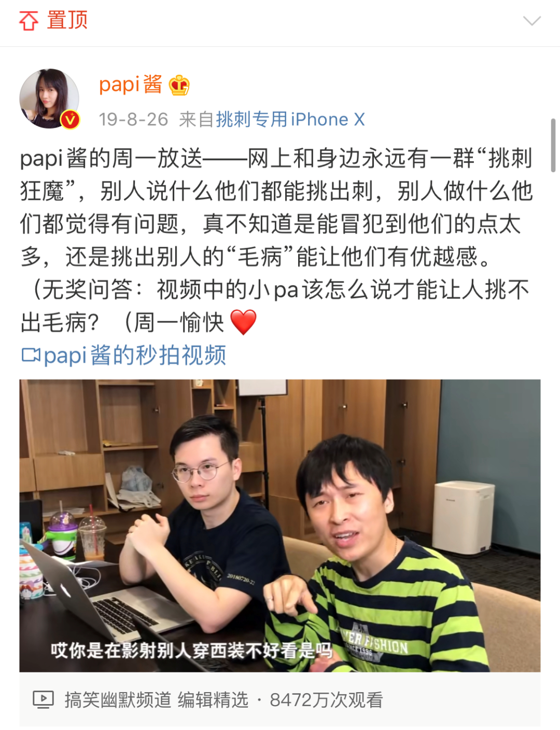Viewport: 560px width, 730px height.
Task: Click the vertical scrollbar on the right edge
Action: (x=553, y=145)
